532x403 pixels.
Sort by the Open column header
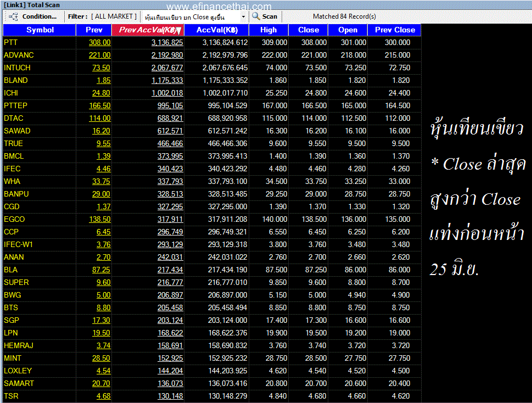point(348,30)
